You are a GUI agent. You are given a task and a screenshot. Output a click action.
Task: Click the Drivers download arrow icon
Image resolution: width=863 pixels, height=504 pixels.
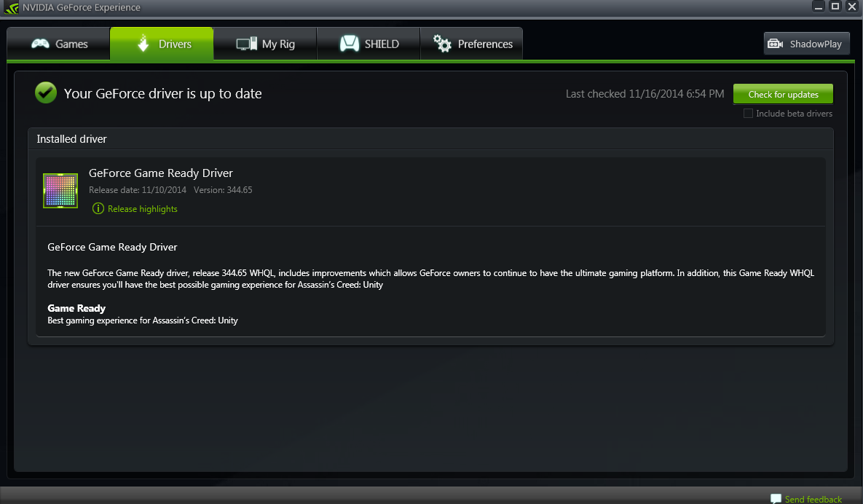[143, 44]
